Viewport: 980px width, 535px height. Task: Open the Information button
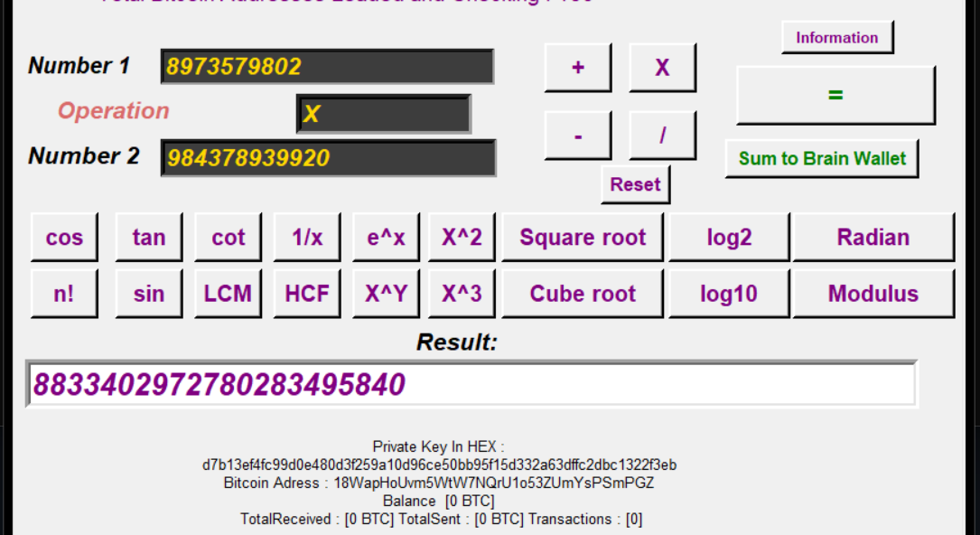point(836,38)
